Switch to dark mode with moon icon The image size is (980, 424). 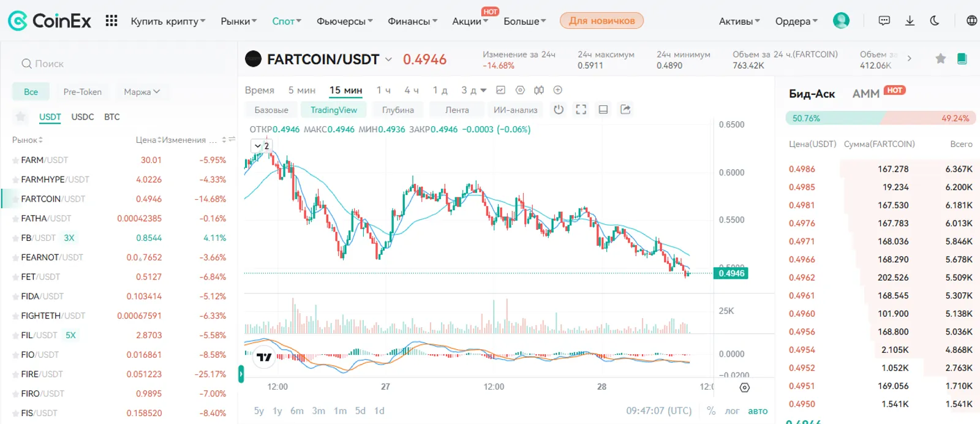tap(935, 21)
